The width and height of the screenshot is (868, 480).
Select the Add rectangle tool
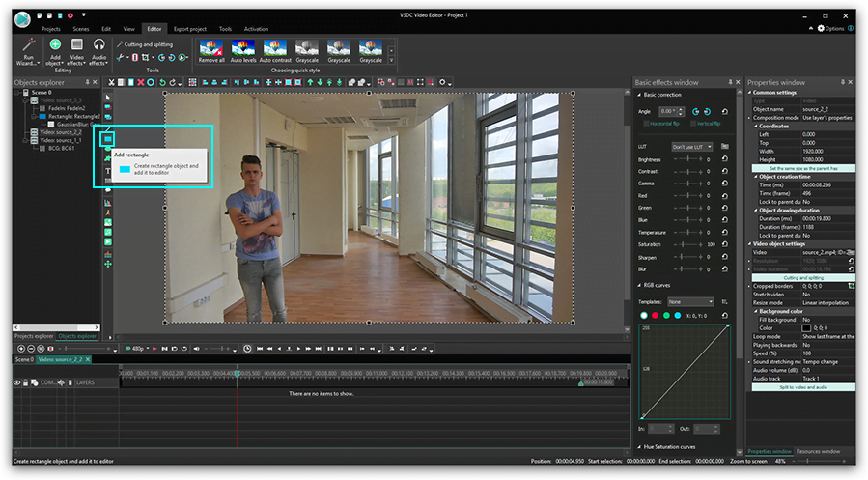click(108, 138)
